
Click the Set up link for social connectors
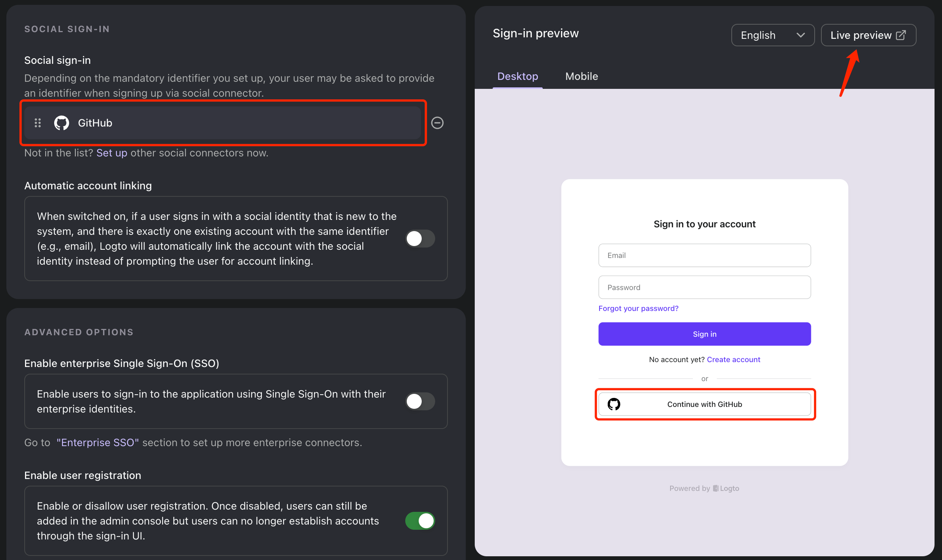[x=111, y=153]
